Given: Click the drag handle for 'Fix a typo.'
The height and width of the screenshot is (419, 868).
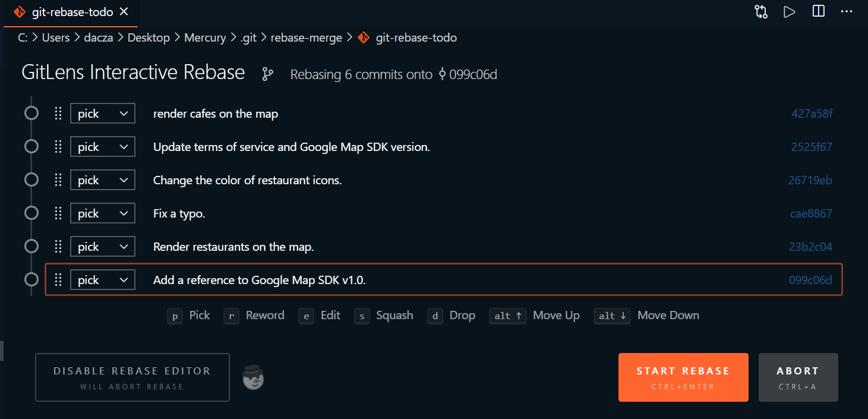Looking at the screenshot, I should [58, 213].
